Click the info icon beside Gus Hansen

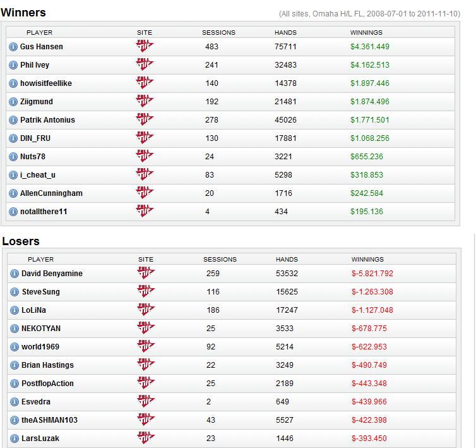tap(13, 47)
